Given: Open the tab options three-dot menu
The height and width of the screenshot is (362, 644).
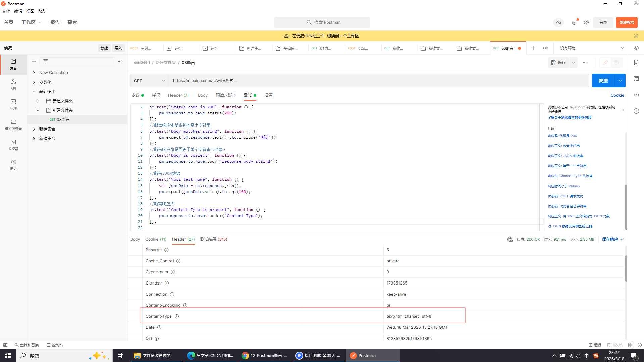Looking at the screenshot, I should (545, 48).
